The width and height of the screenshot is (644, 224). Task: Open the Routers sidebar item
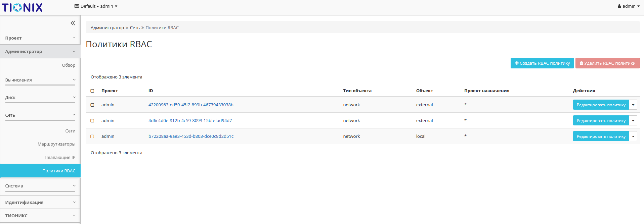pos(56,144)
